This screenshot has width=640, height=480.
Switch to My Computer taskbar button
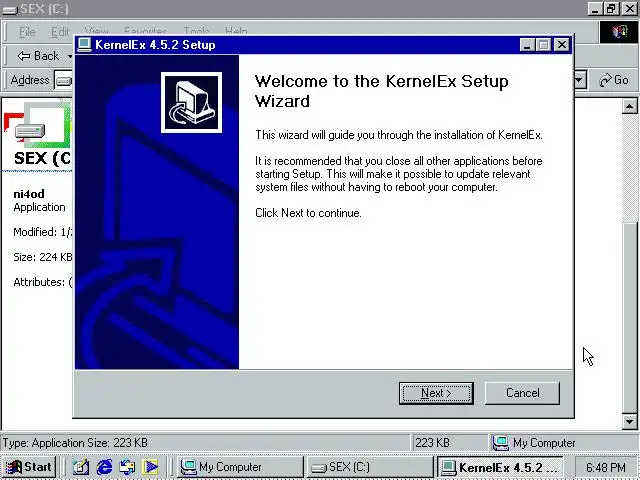coord(241,467)
